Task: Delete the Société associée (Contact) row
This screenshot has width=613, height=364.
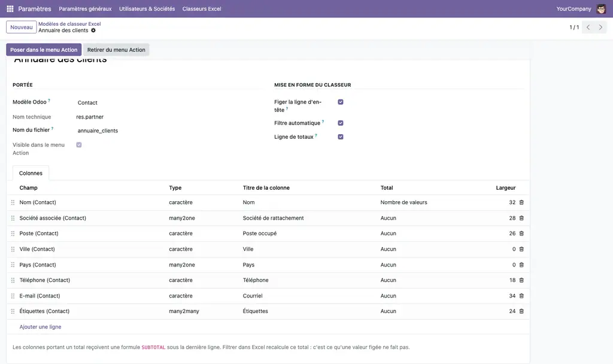Action: pos(521,218)
